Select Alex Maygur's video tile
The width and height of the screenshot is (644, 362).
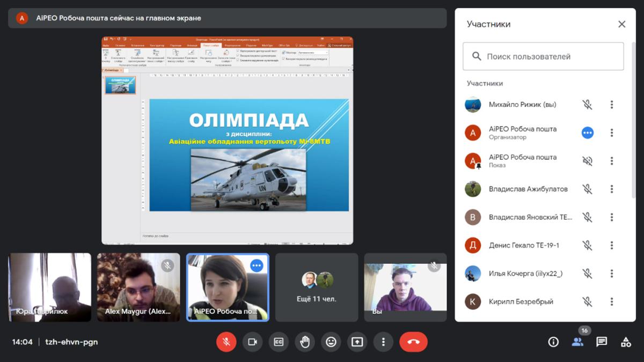(x=138, y=287)
